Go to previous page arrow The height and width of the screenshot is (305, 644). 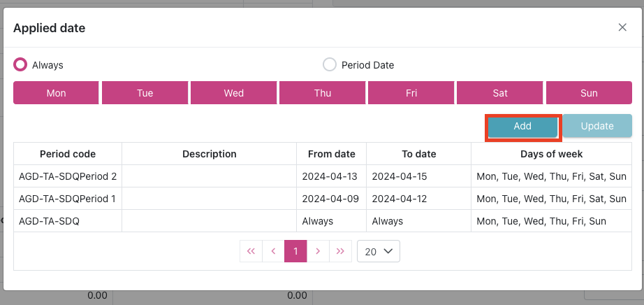(x=273, y=251)
